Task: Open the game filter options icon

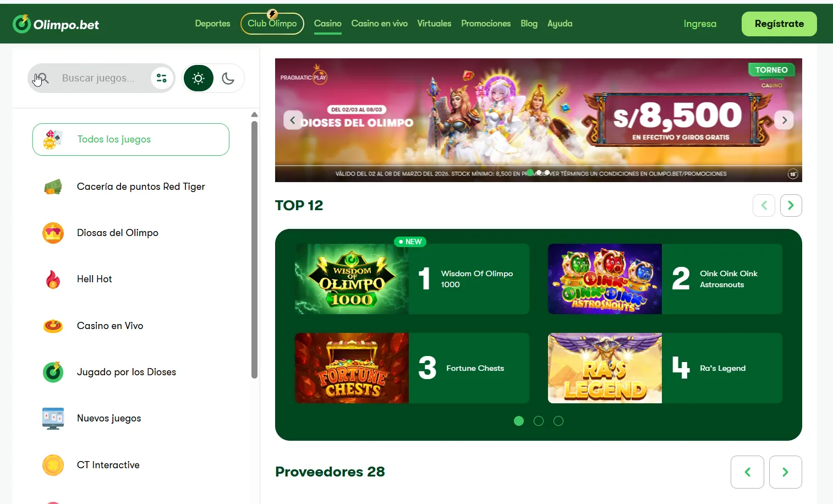Action: [x=161, y=78]
